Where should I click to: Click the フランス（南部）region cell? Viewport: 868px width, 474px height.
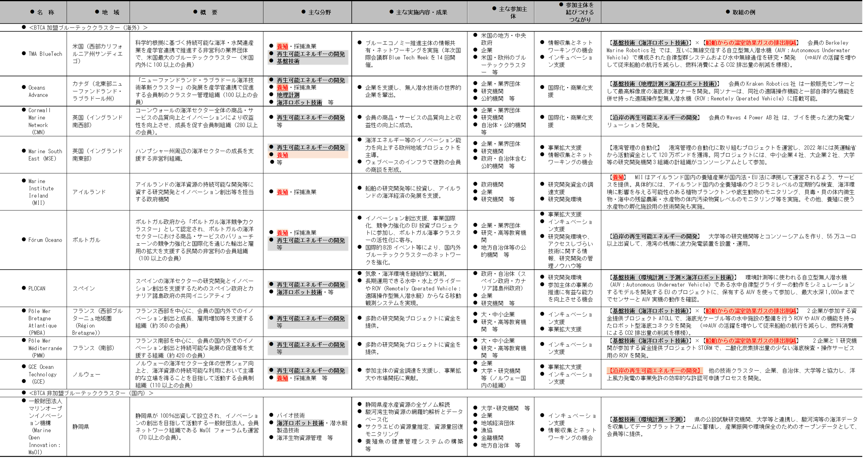[x=98, y=348]
